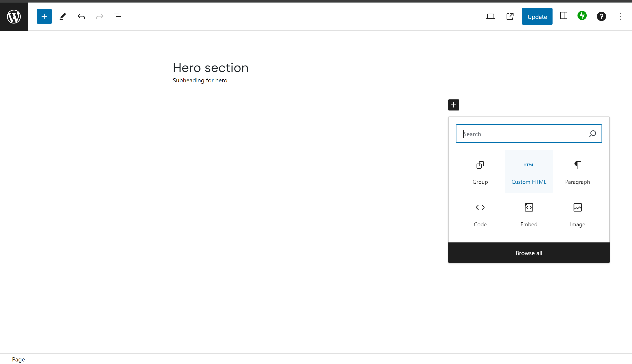The image size is (632, 364).
Task: Open the block inserter from the toolbar
Action: [x=44, y=16]
